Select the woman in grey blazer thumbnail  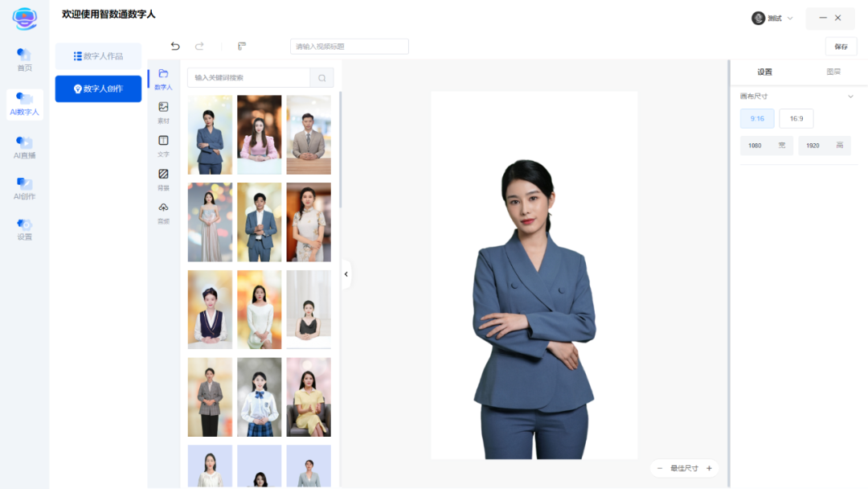tap(210, 397)
